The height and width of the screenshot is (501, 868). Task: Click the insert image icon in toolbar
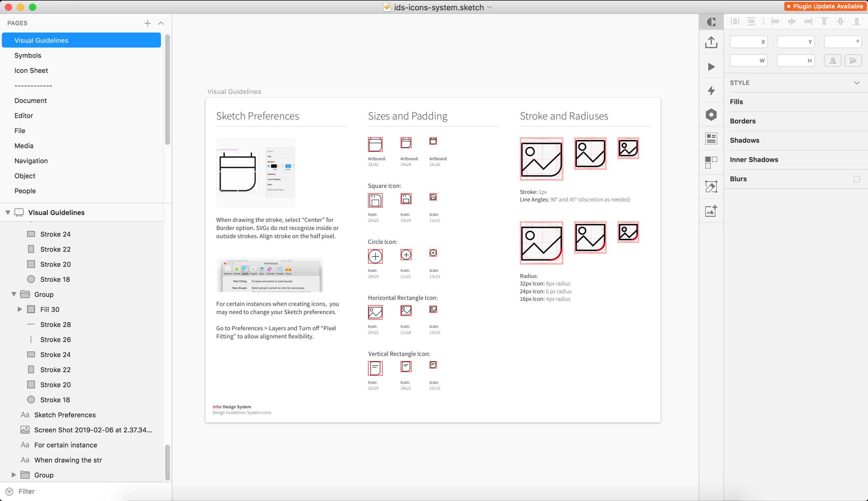(711, 211)
